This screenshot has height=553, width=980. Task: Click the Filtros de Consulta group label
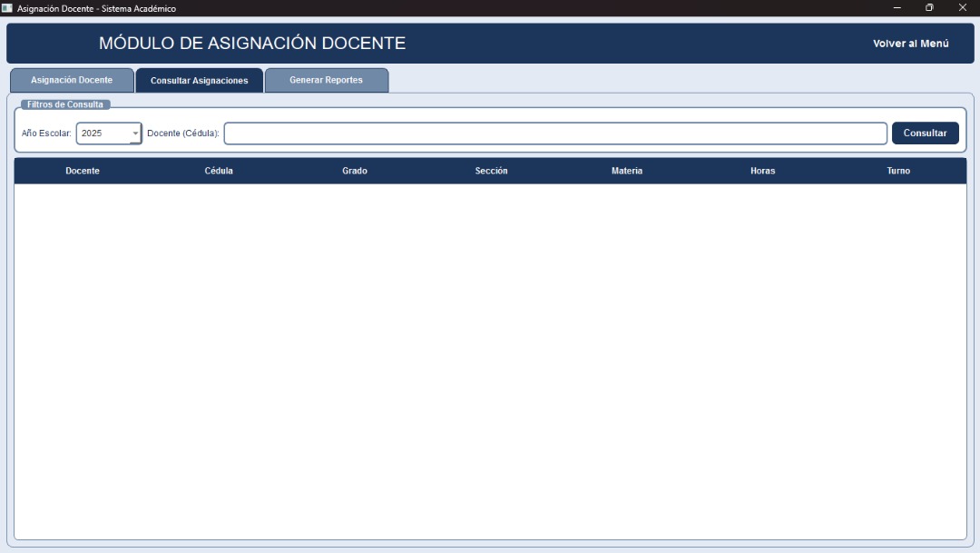pos(65,104)
